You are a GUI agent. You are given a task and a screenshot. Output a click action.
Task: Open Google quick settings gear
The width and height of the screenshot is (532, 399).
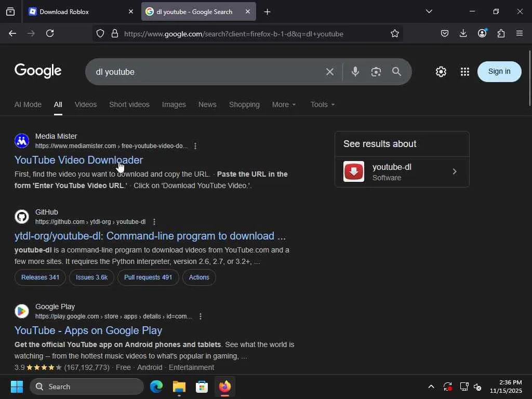441,72
